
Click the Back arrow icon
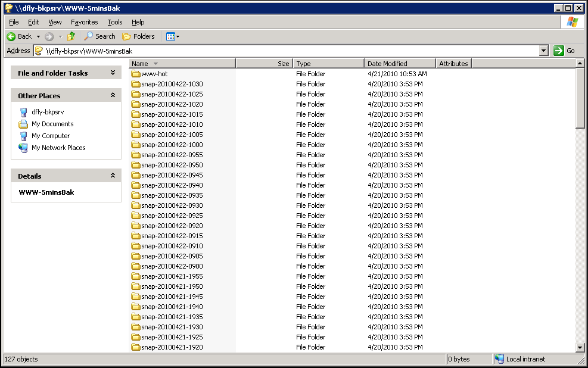click(x=11, y=36)
